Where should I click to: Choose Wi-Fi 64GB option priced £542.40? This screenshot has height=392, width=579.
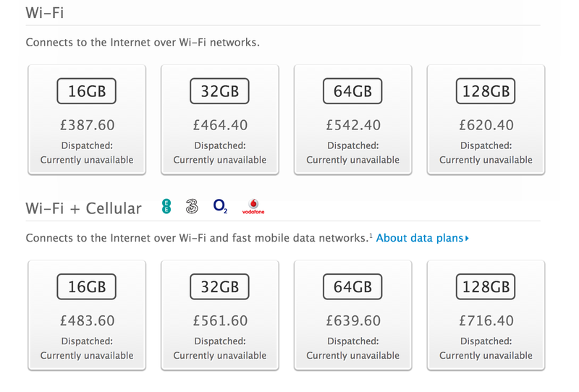pyautogui.click(x=352, y=119)
